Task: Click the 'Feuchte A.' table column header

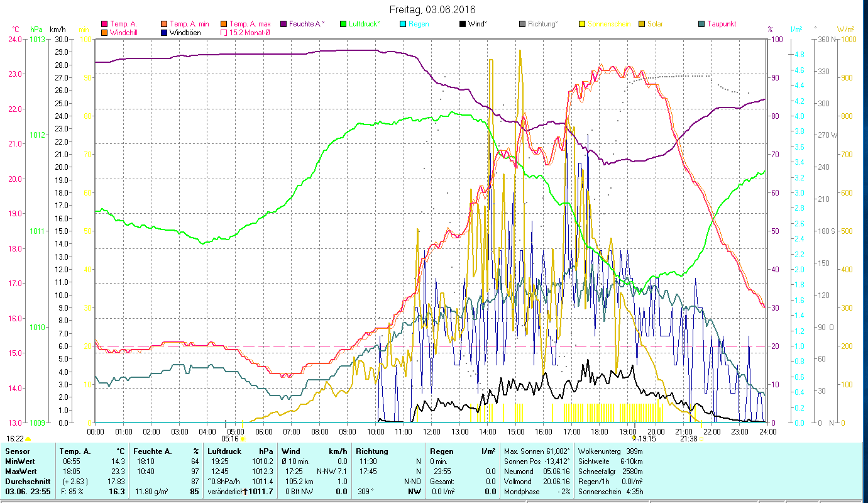Action: [153, 451]
